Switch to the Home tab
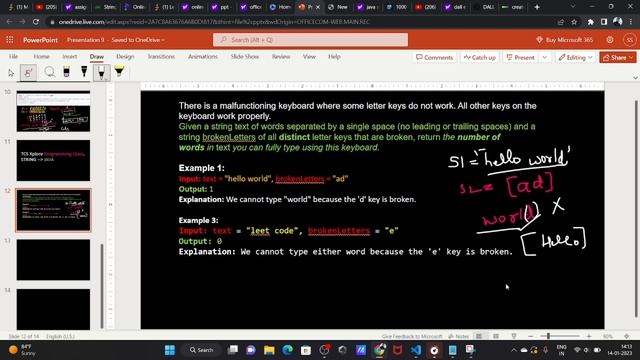Screen dimensions: 640x360 click(x=41, y=56)
